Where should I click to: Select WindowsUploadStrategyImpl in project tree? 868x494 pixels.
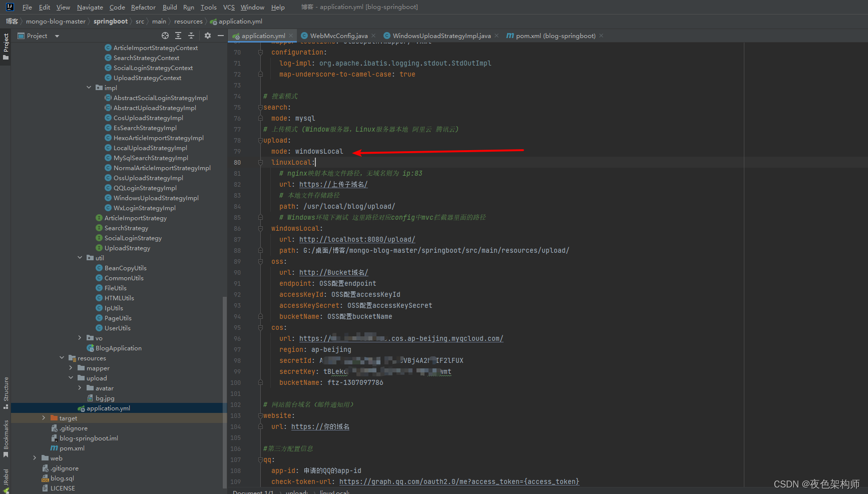tap(156, 198)
